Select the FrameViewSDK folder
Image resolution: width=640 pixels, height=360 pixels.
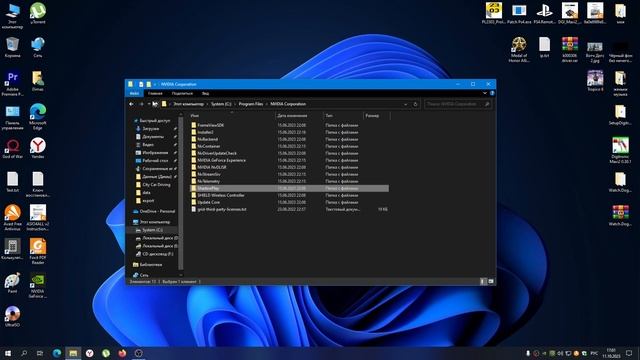coord(210,125)
